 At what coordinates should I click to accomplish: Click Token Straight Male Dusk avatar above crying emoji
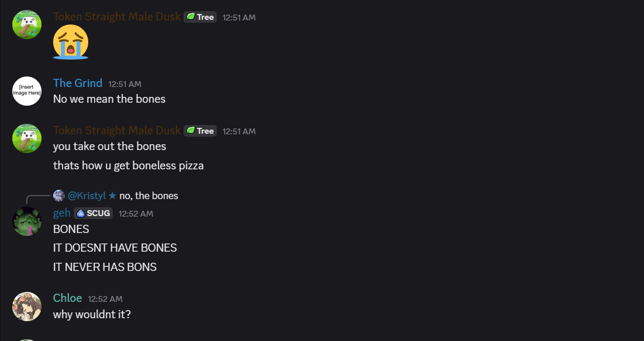tap(27, 25)
